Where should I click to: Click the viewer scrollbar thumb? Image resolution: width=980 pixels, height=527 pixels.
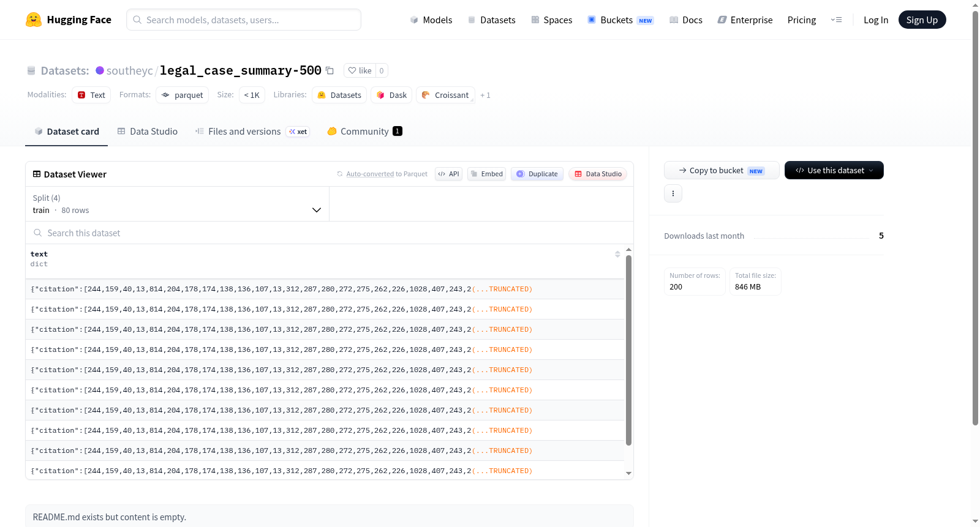(628, 350)
